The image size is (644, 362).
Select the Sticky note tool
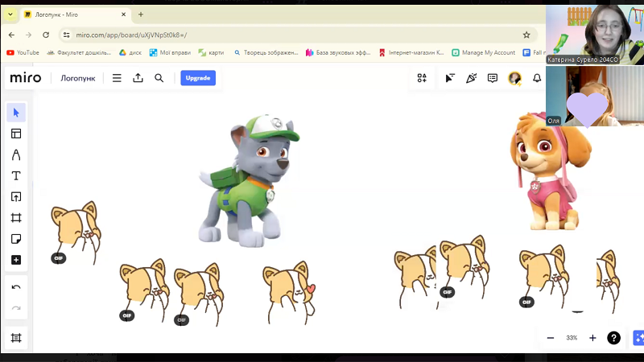[16, 239]
